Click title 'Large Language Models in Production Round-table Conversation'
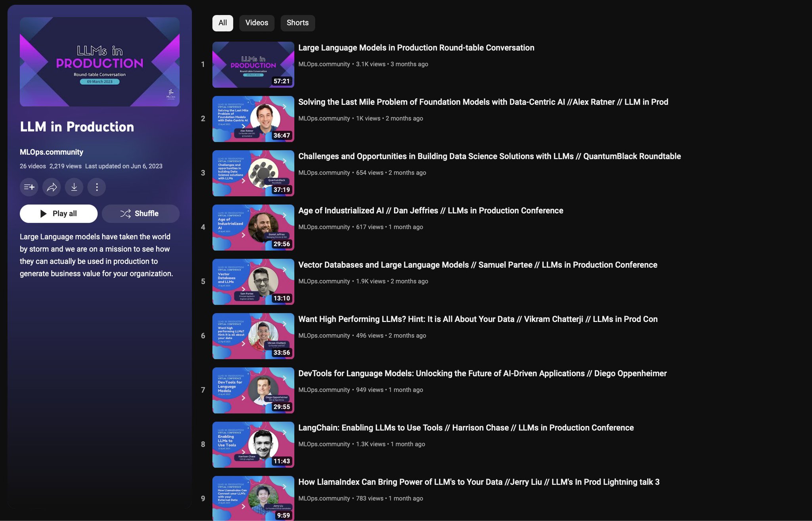812x521 pixels. click(x=416, y=48)
